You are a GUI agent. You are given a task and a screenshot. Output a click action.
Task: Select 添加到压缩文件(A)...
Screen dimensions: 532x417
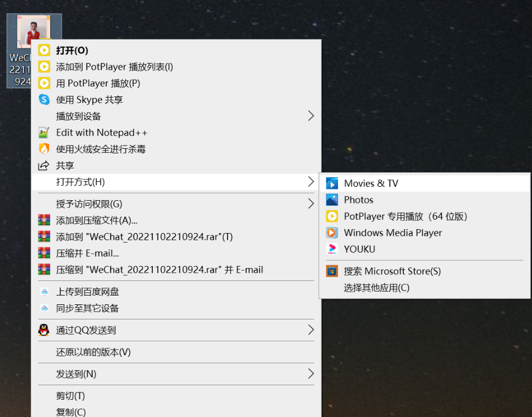(176, 220)
